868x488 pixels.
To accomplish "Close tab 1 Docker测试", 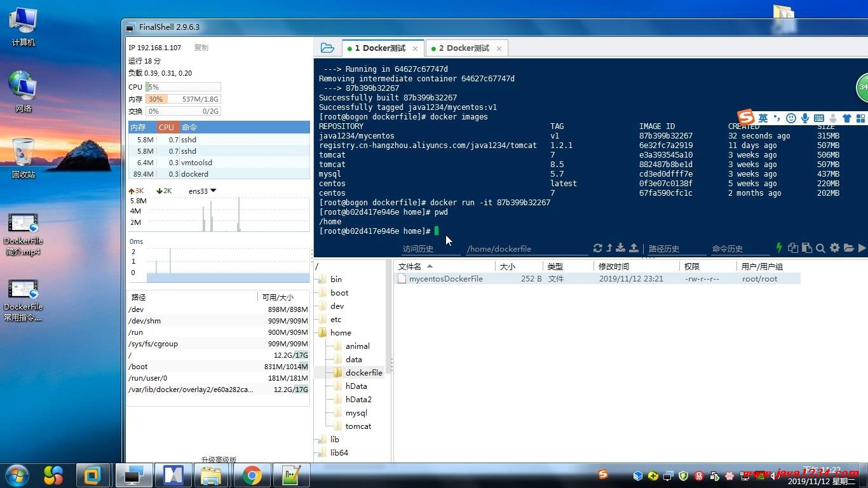I will pos(415,48).
